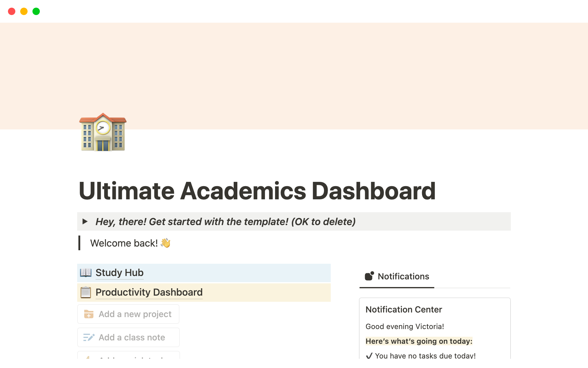Expand the "Hey, there!" toggle triangle
The width and height of the screenshot is (588, 368).
pos(85,221)
